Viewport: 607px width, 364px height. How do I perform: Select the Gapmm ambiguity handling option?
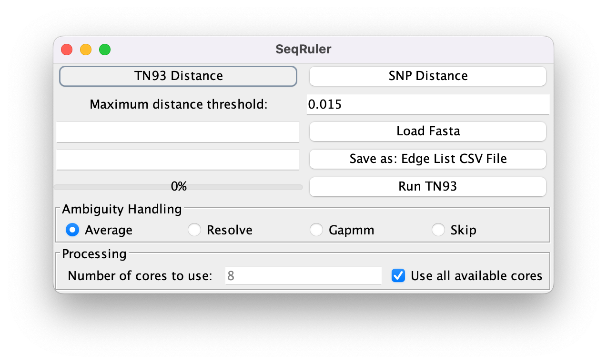pos(316,230)
